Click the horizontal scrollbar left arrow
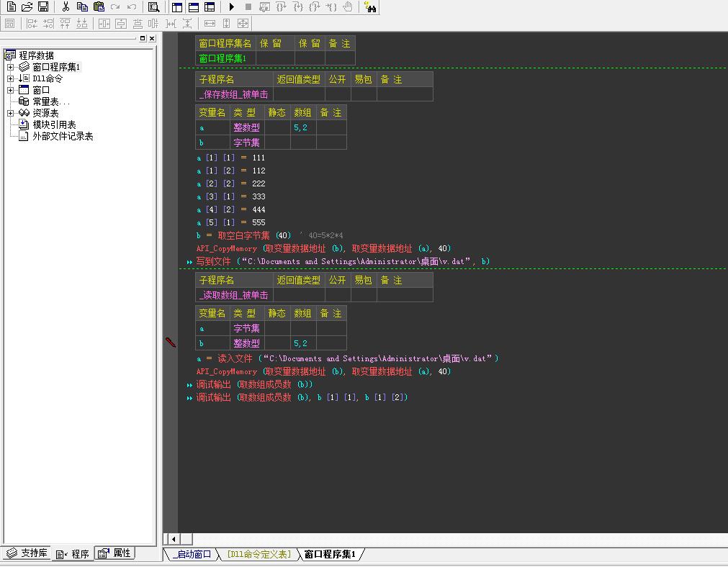This screenshot has width=728, height=567. tap(174, 539)
